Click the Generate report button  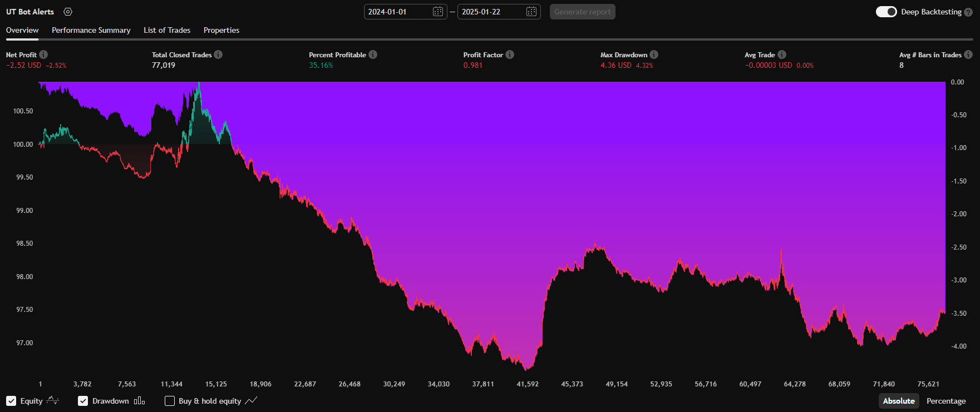(x=583, y=12)
